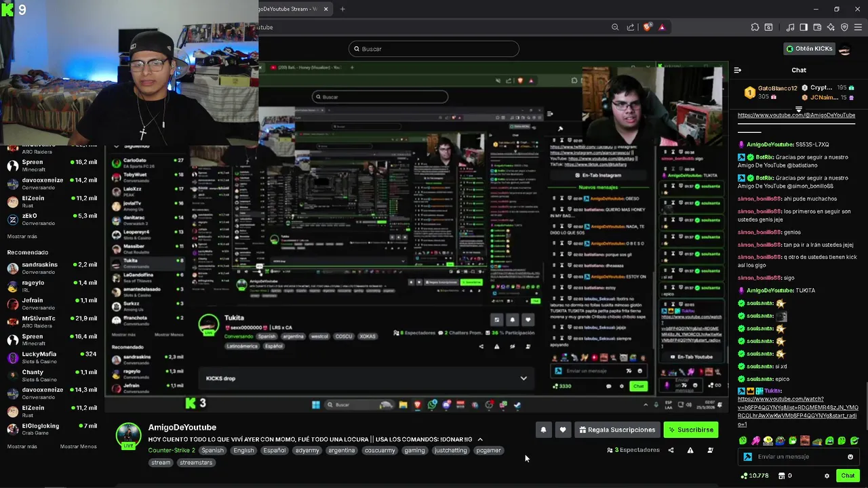Image resolution: width=868 pixels, height=488 pixels.
Task: Collapse chat with the arrow icon
Action: (738, 70)
